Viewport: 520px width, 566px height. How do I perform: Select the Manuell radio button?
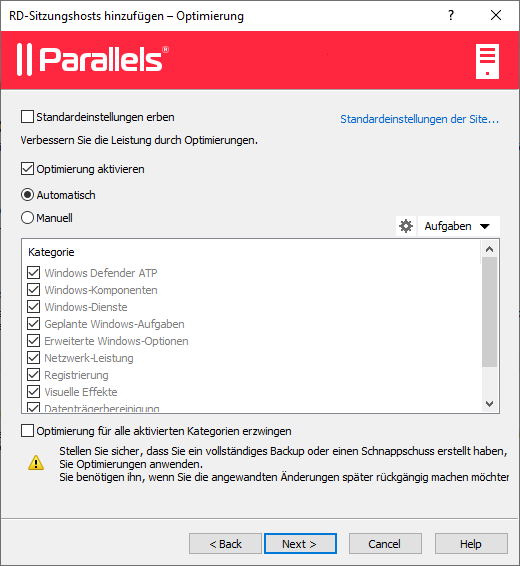point(27,218)
